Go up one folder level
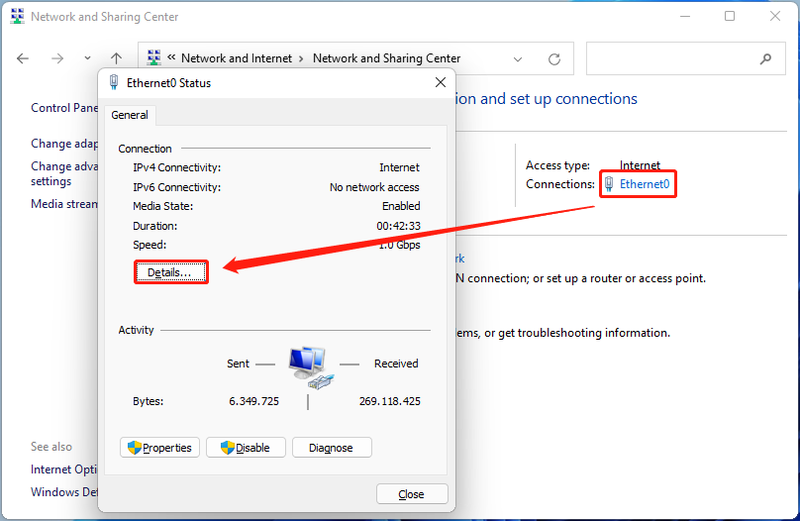Viewport: 800px width, 521px height. pyautogui.click(x=116, y=58)
